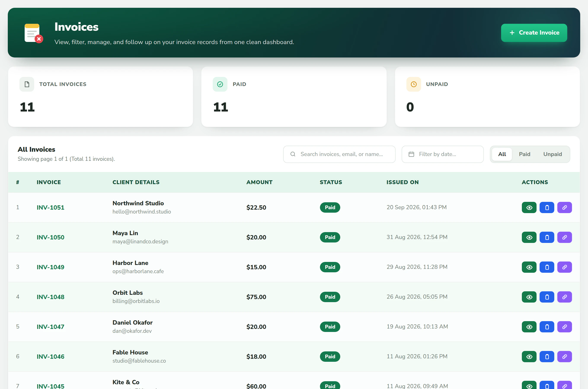The width and height of the screenshot is (588, 389).
Task: Click the blue clipboard icon for INV-1046
Action: click(x=547, y=356)
